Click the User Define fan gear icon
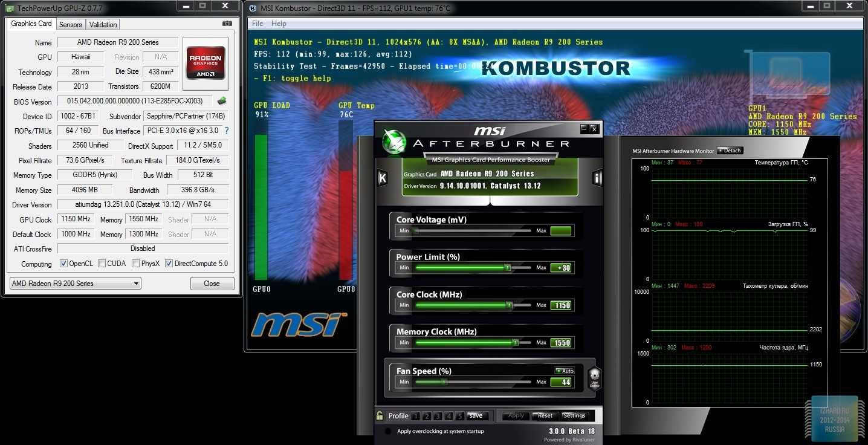Image resolution: width=868 pixels, height=445 pixels. [x=594, y=378]
